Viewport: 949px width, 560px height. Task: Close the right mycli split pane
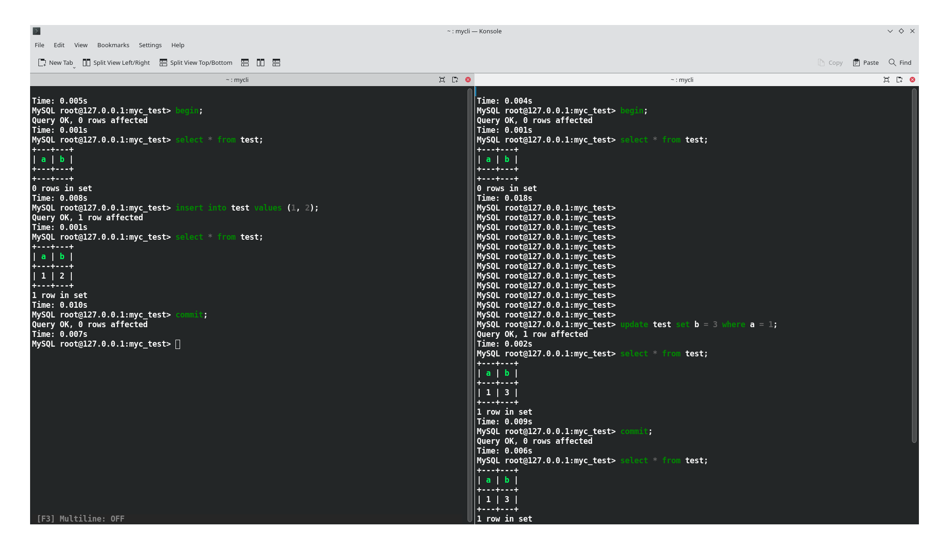point(912,80)
